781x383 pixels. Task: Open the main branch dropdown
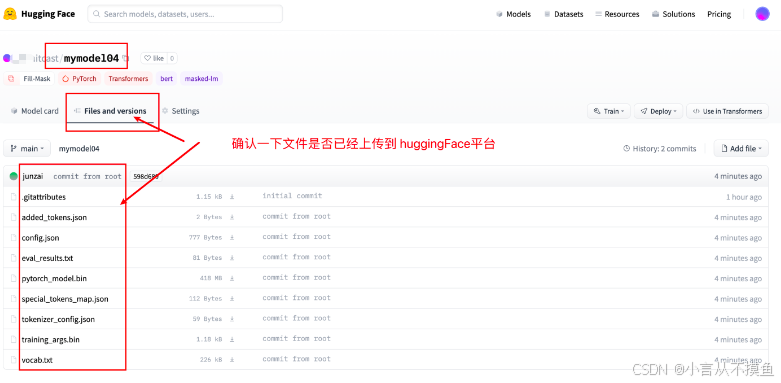[x=27, y=148]
